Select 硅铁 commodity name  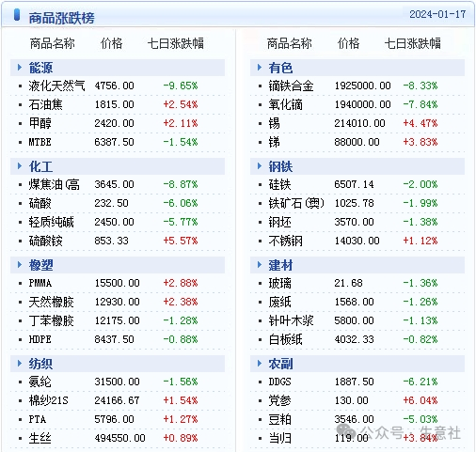click(279, 184)
